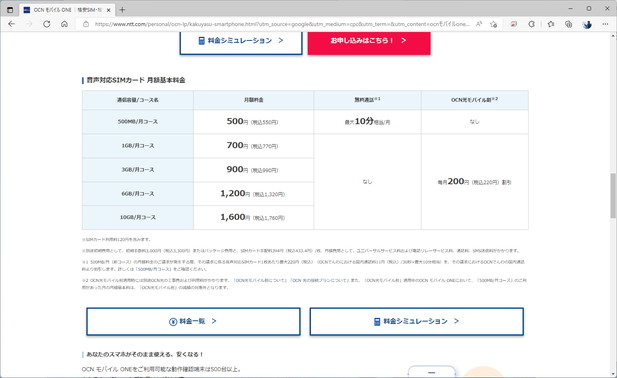The height and width of the screenshot is (378, 617).
Task: Click the 700円 price cell
Action: click(253, 146)
